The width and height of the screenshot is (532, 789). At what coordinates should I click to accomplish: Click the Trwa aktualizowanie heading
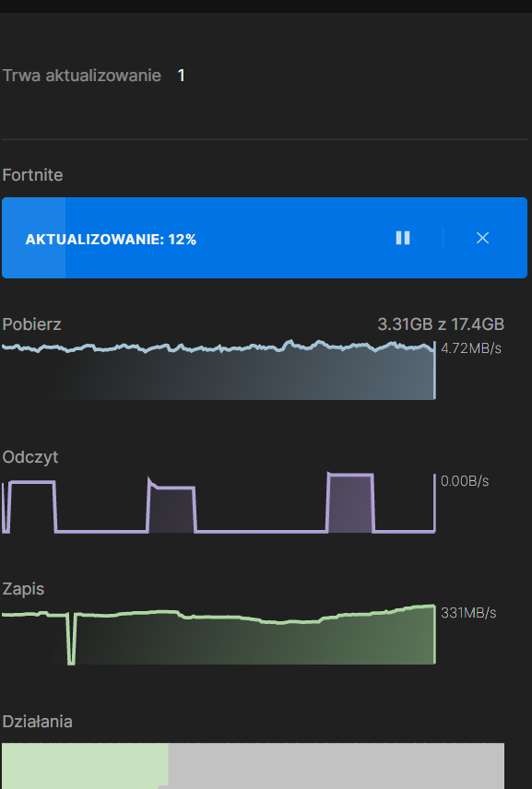pyautogui.click(x=81, y=76)
